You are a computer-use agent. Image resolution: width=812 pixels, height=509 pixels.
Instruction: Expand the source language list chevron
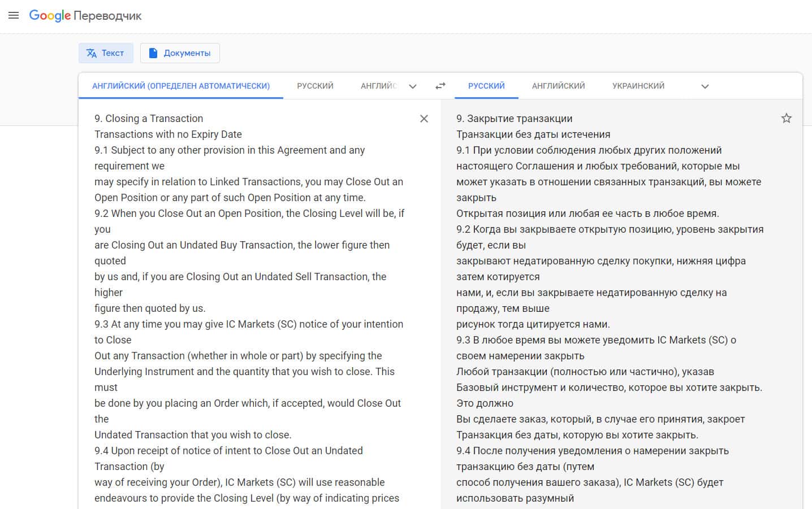(x=413, y=86)
